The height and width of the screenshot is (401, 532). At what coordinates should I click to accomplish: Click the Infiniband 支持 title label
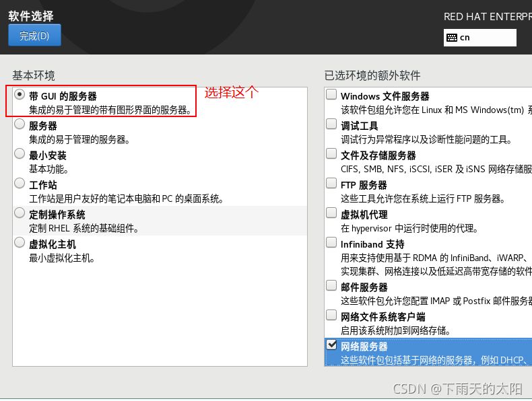[372, 244]
